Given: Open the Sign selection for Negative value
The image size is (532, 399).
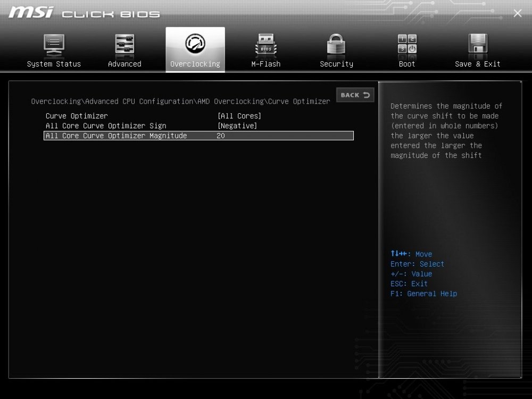Looking at the screenshot, I should pos(237,126).
